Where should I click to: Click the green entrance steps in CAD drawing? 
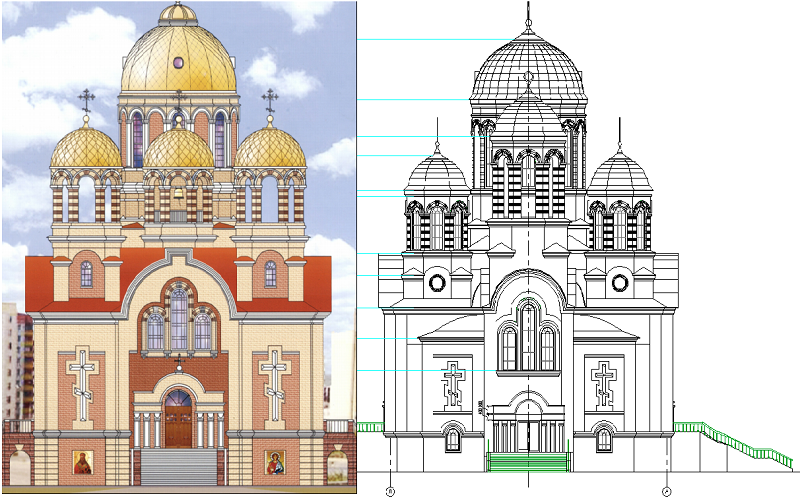[x=528, y=461]
